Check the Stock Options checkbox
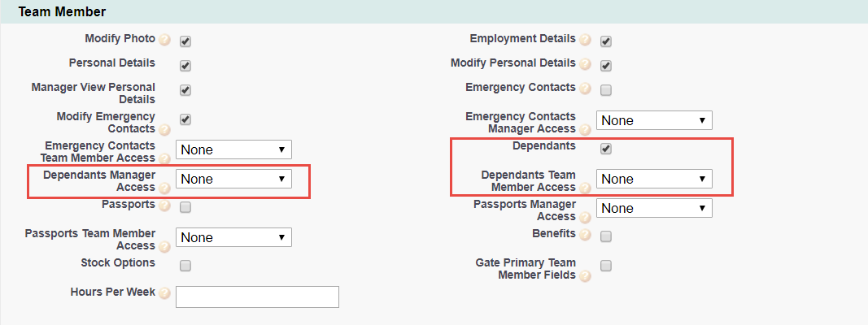Image resolution: width=868 pixels, height=325 pixels. [x=185, y=266]
